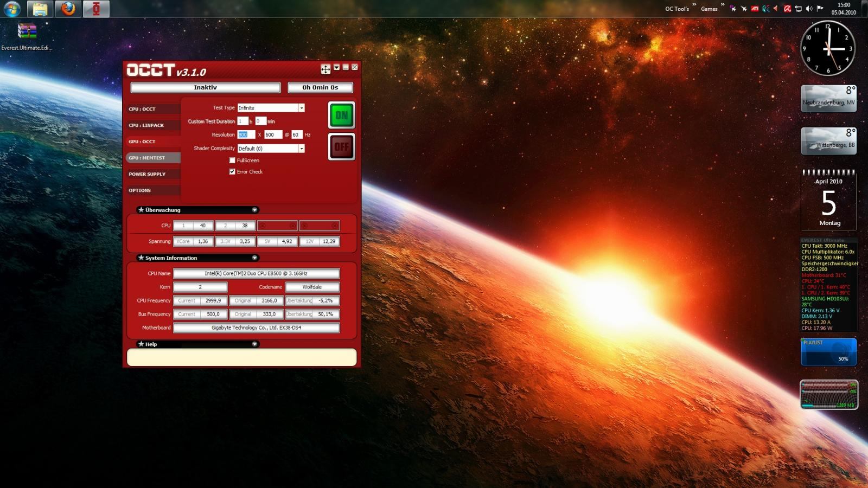Click the original CPU frequency 3166,0

click(x=269, y=301)
